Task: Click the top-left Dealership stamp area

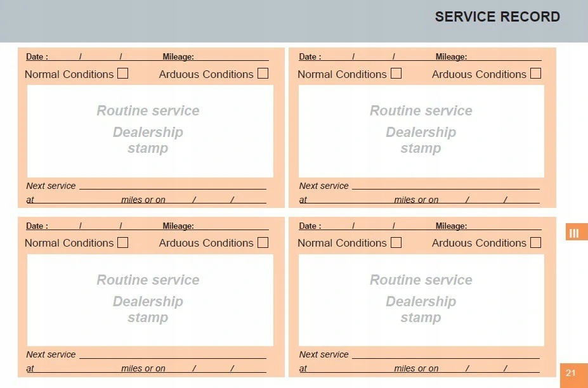Action: [150, 131]
